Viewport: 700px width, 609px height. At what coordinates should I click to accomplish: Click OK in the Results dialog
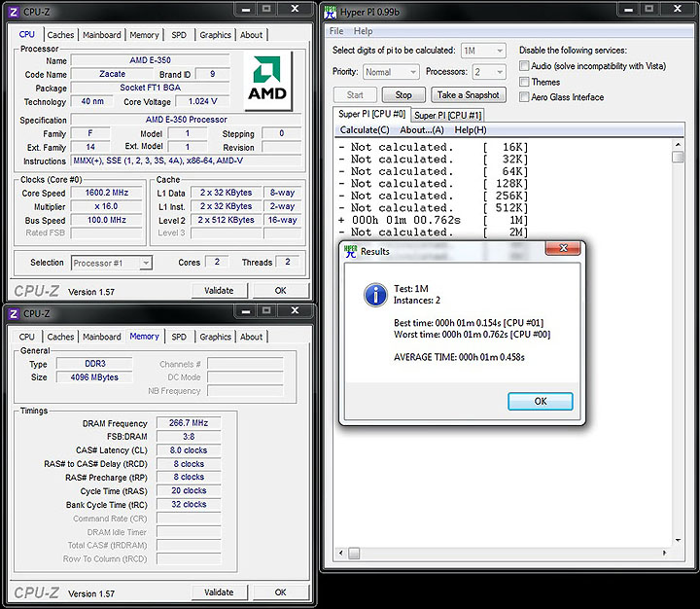click(x=541, y=401)
